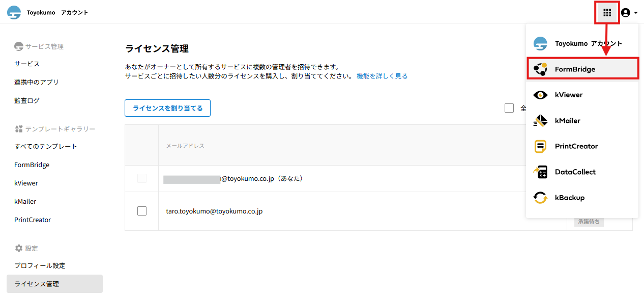Click ライセンスを割り当てる button
This screenshot has height=295, width=644.
[167, 108]
